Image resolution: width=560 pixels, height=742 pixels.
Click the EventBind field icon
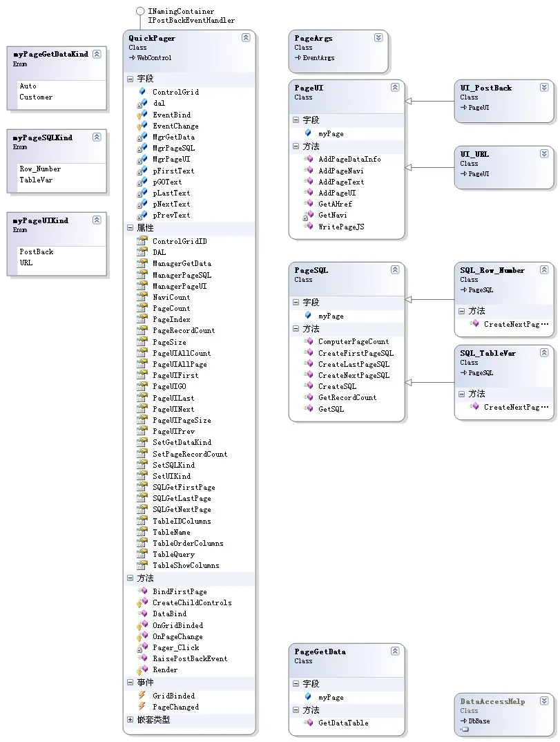click(x=142, y=115)
